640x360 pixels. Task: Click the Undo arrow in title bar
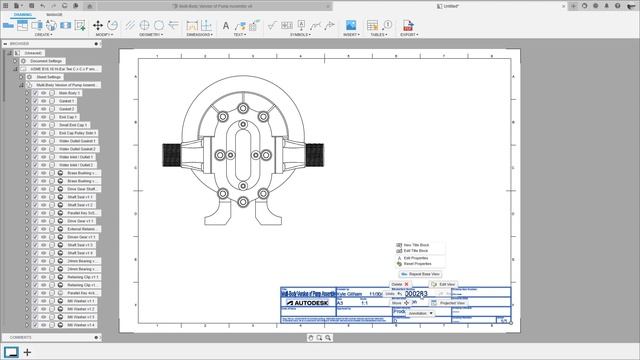pos(42,6)
